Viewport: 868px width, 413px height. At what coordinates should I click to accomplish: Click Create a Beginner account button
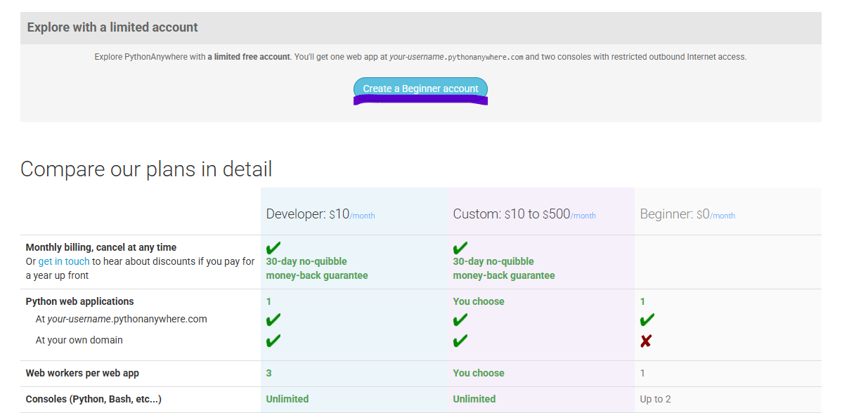[420, 88]
